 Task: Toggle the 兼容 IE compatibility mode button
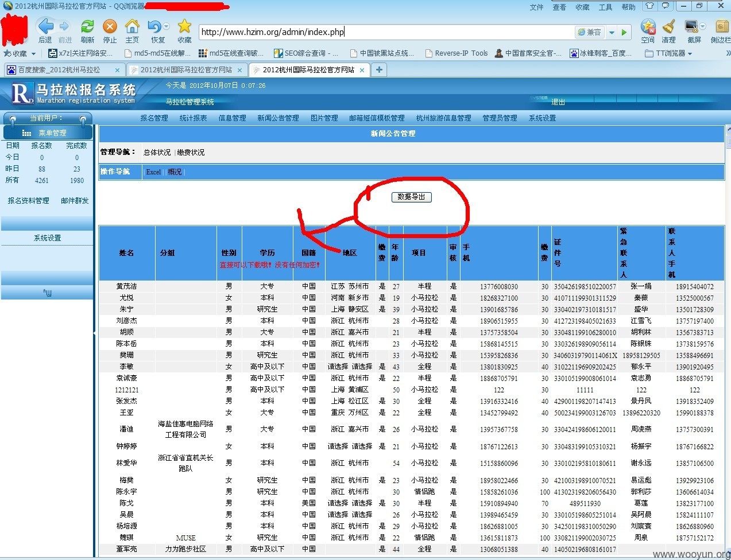click(x=590, y=32)
